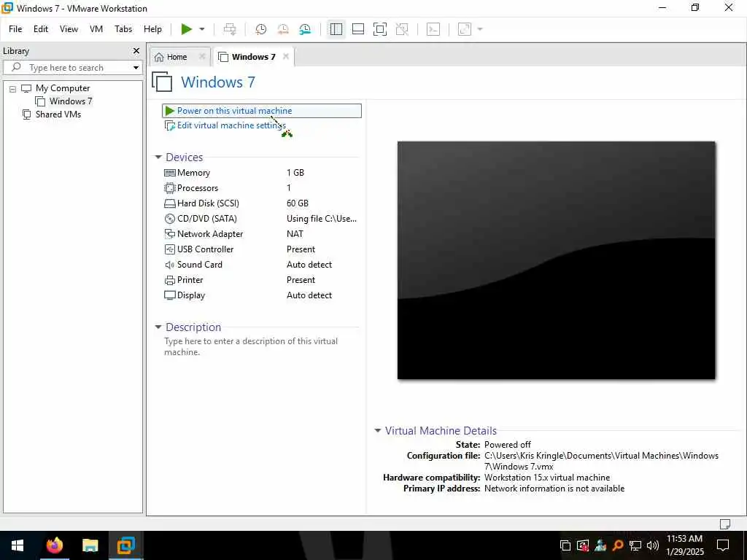The image size is (747, 560).
Task: Enter full screen mode icon
Action: [379, 29]
